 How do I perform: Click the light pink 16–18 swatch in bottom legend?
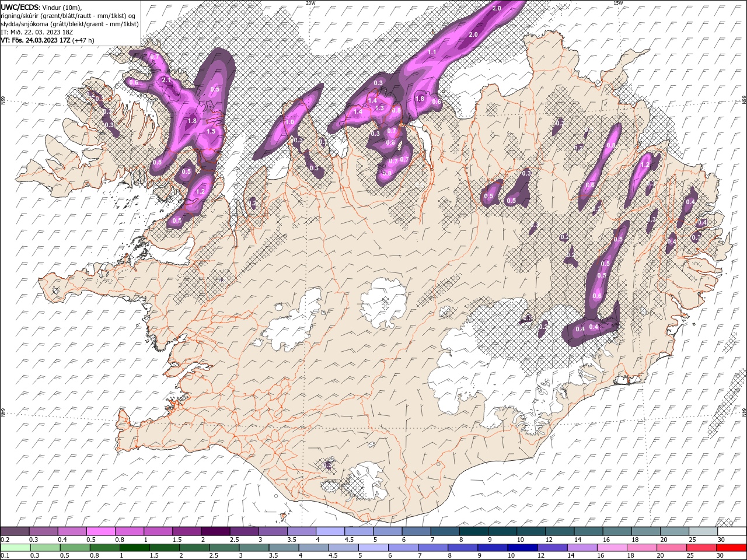tap(612, 548)
